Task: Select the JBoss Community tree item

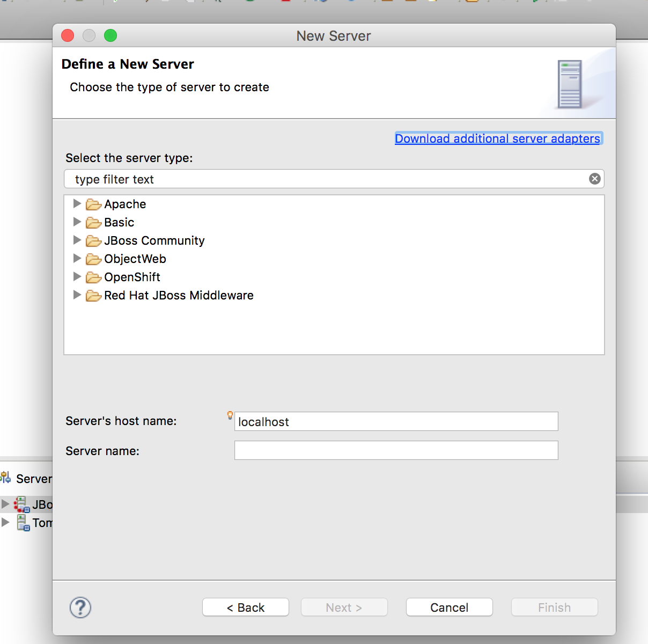Action: click(154, 240)
